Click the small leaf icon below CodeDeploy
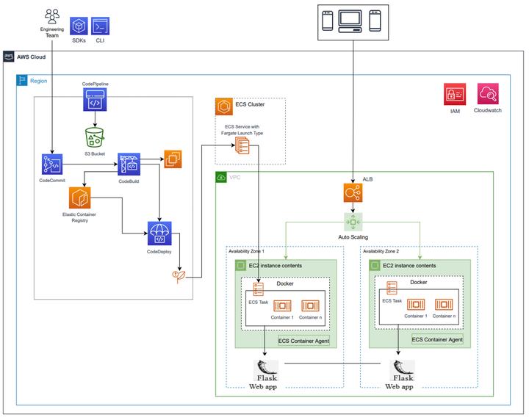529x420 pixels. (x=179, y=276)
